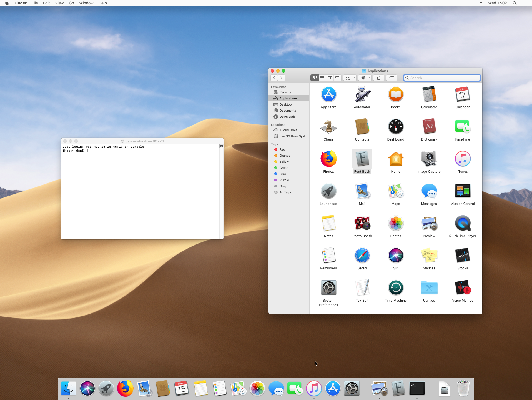This screenshot has width=532, height=400.
Task: Select the Image Capture app icon
Action: point(429,159)
